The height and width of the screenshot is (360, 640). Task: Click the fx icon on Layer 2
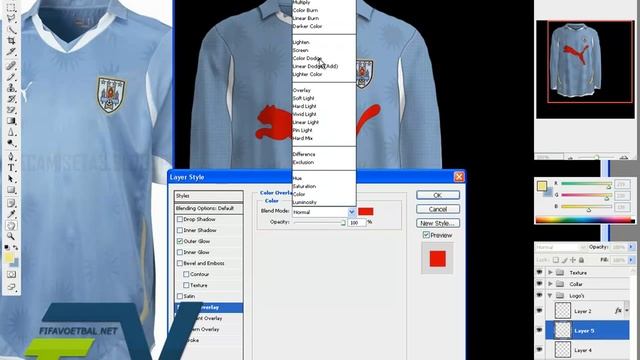coord(618,311)
